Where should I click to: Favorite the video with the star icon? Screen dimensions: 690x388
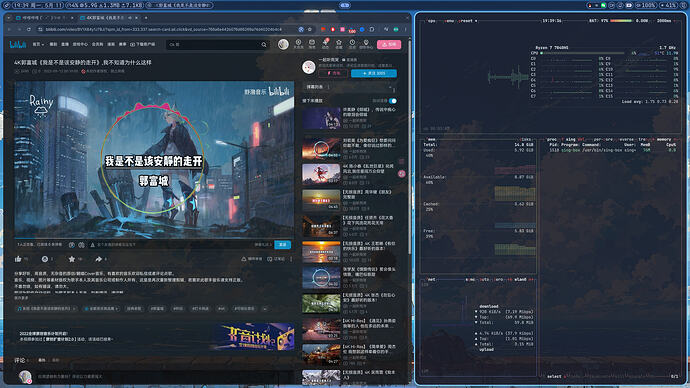tap(72, 259)
